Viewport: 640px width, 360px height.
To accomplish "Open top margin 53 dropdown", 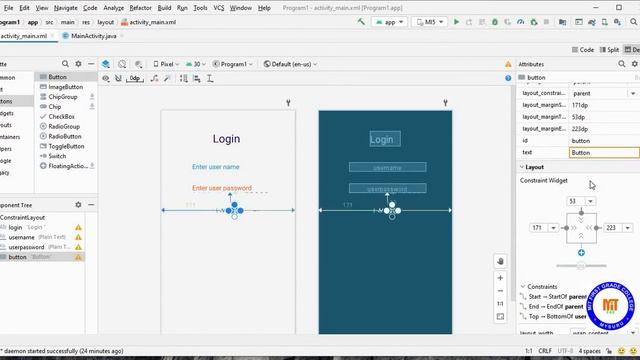I will (x=591, y=201).
